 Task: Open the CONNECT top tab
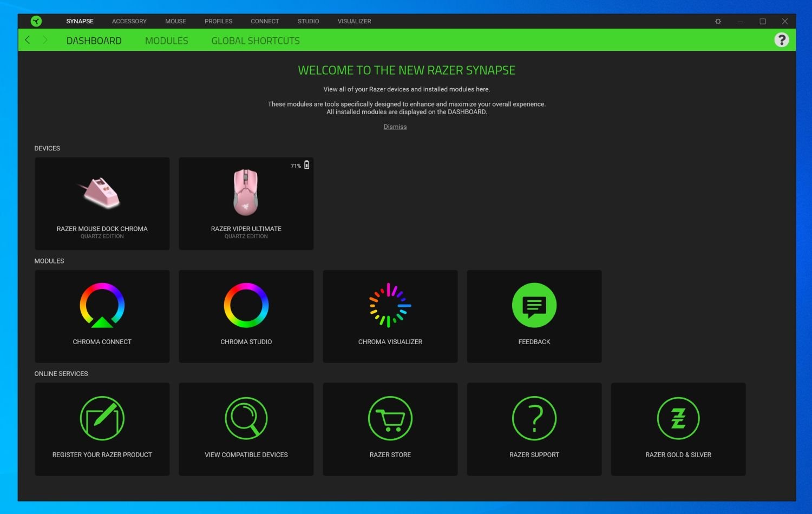(265, 22)
